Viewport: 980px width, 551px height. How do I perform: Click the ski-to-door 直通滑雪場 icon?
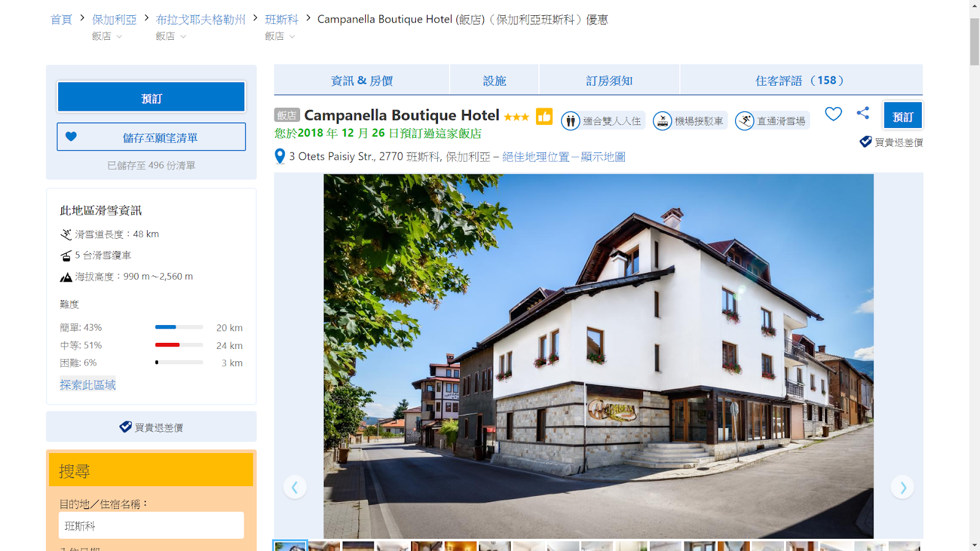(744, 121)
